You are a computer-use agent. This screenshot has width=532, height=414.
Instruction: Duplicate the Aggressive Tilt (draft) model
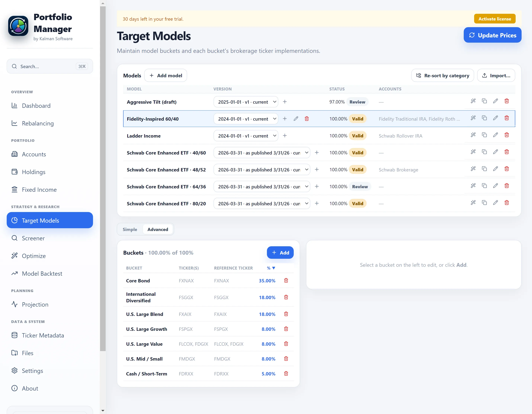click(x=484, y=101)
